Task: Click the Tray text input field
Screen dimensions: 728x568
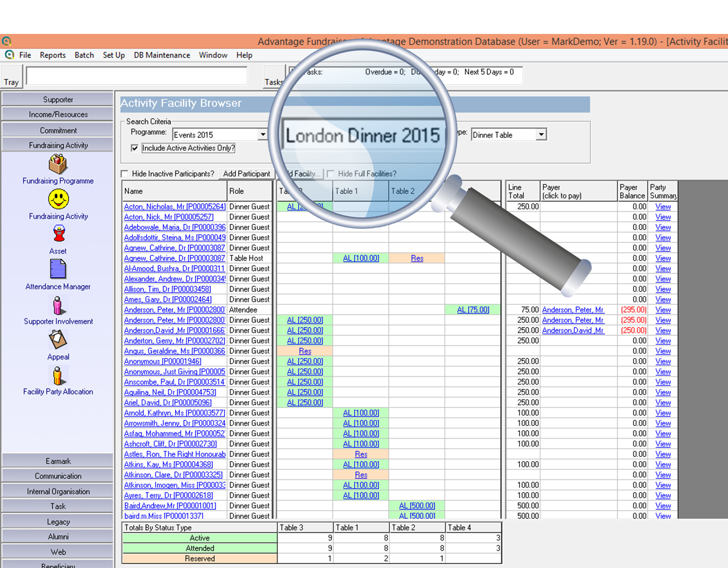Action: coord(137,76)
